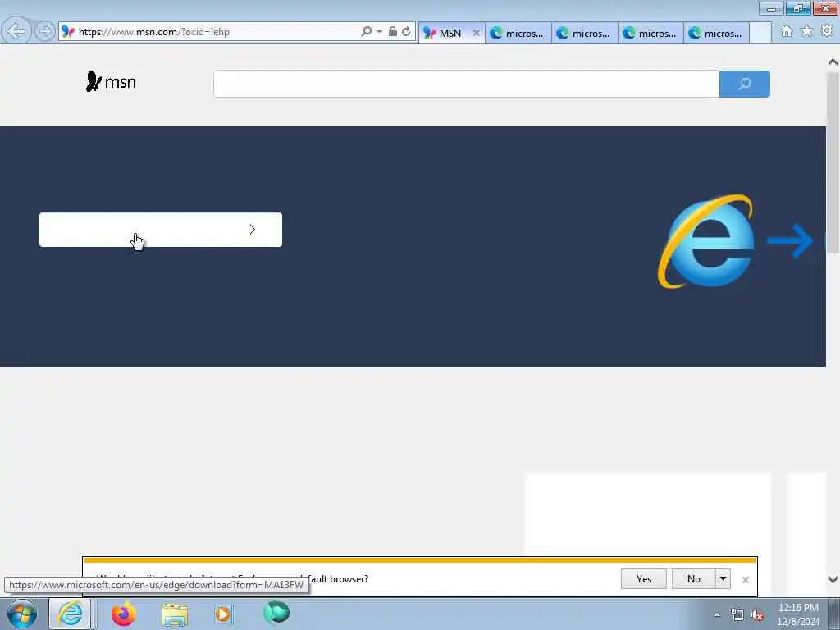Screen dimensions: 840x630
Task: Minimize the Internet Explorer window
Action: pos(771,8)
